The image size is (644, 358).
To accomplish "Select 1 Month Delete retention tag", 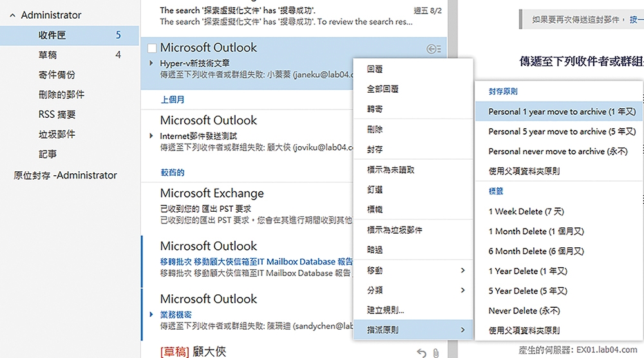I will [x=560, y=231].
